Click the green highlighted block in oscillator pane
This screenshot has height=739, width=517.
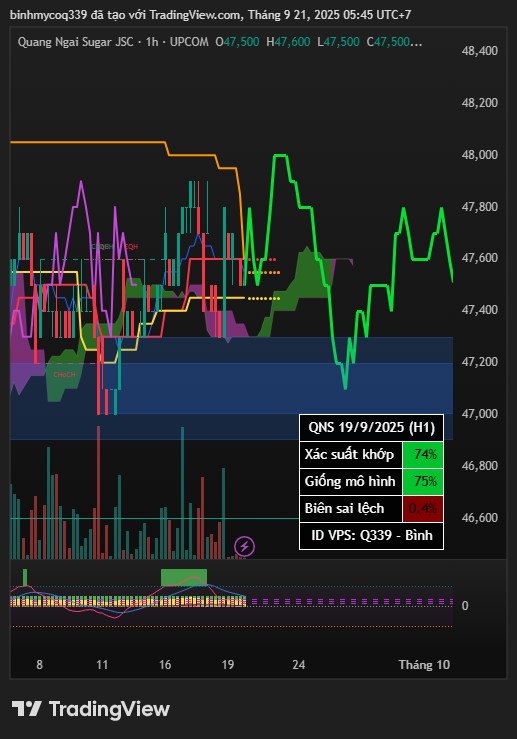[x=184, y=578]
